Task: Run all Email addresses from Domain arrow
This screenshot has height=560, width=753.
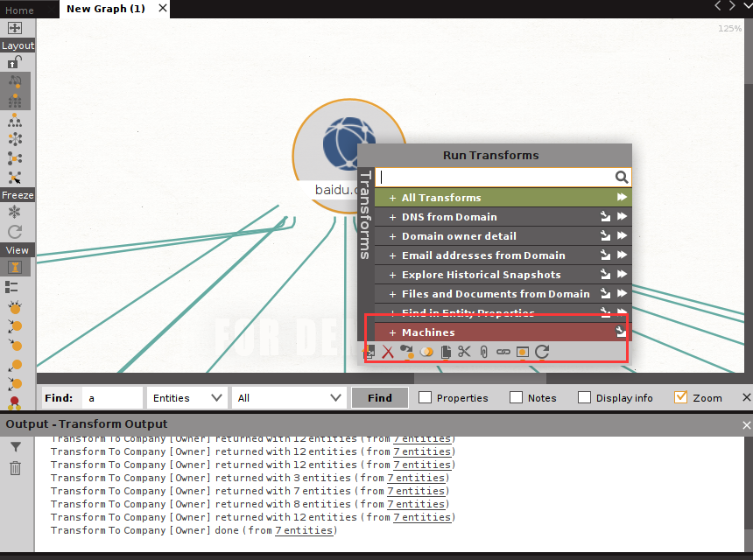Action: [x=622, y=255]
